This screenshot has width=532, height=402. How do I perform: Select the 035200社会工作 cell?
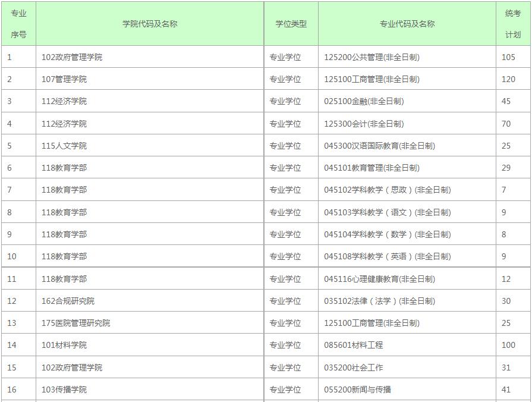point(357,368)
